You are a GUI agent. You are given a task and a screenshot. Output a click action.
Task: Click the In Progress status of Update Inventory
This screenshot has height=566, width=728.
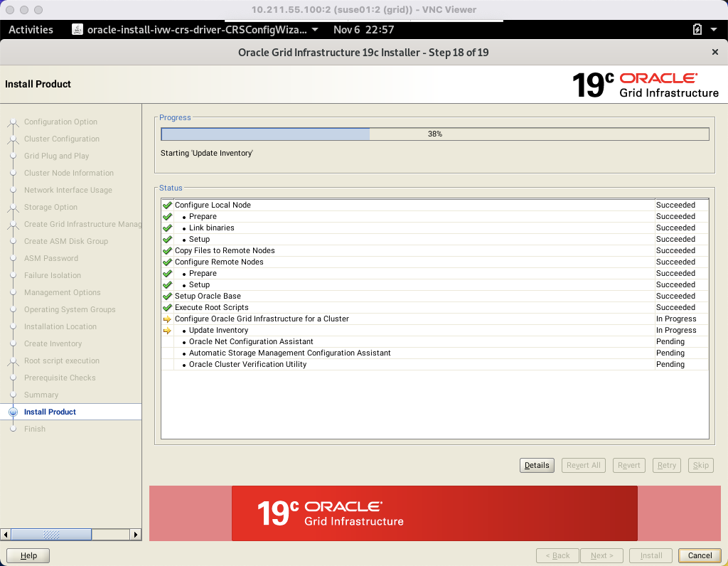click(676, 330)
